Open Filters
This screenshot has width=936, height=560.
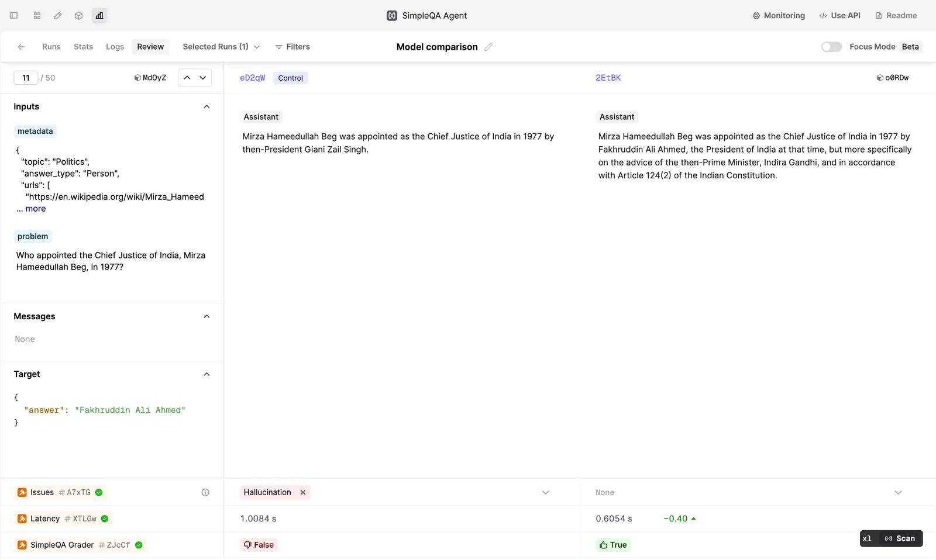point(292,47)
